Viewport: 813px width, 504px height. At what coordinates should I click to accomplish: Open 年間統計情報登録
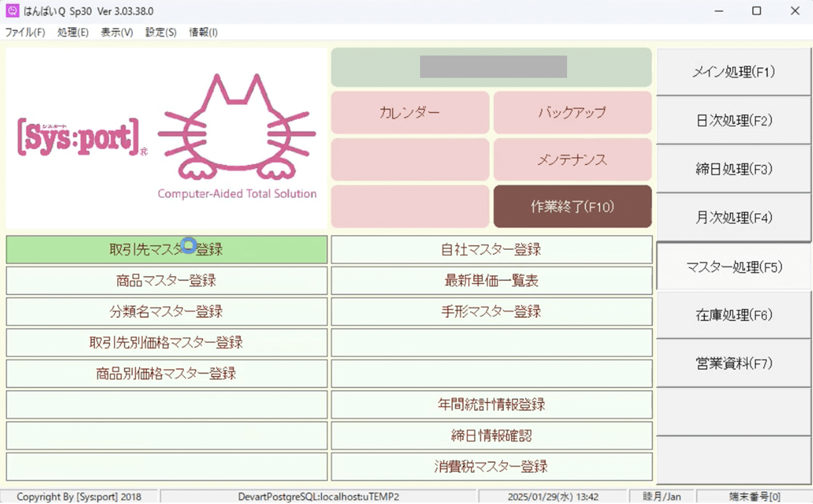click(492, 404)
